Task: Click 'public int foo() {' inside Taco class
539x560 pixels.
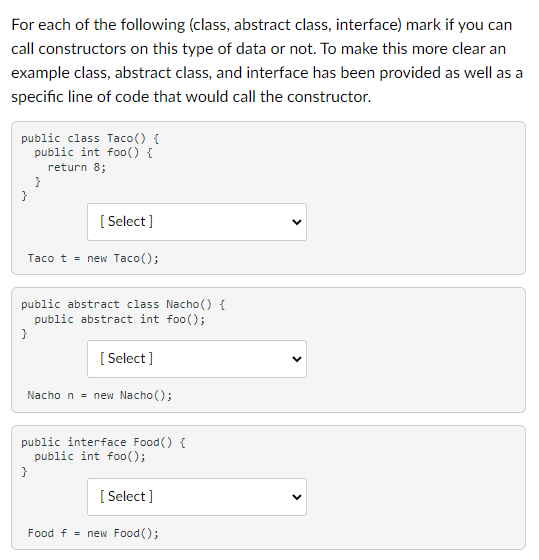Action: [x=93, y=152]
